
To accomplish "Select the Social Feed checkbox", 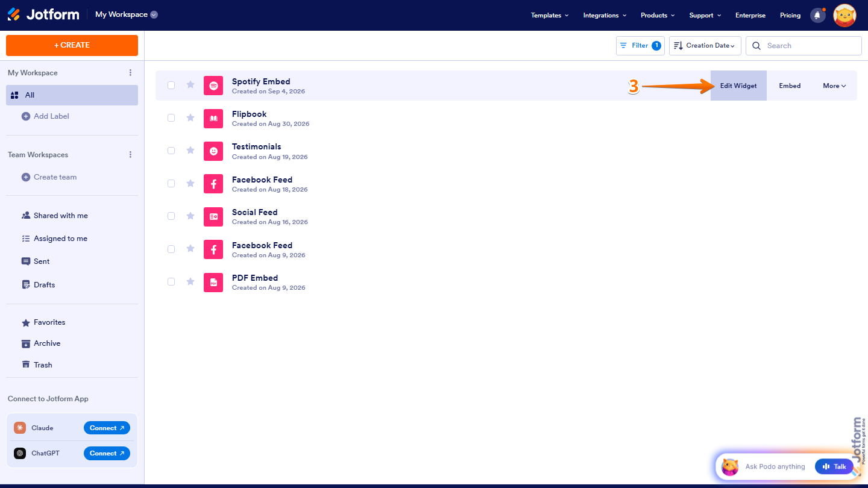I will click(x=171, y=216).
